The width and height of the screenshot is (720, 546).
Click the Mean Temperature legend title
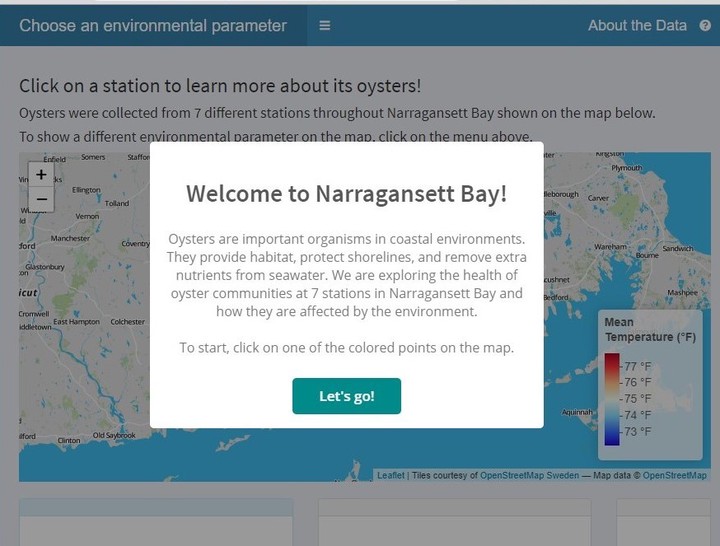click(x=649, y=330)
